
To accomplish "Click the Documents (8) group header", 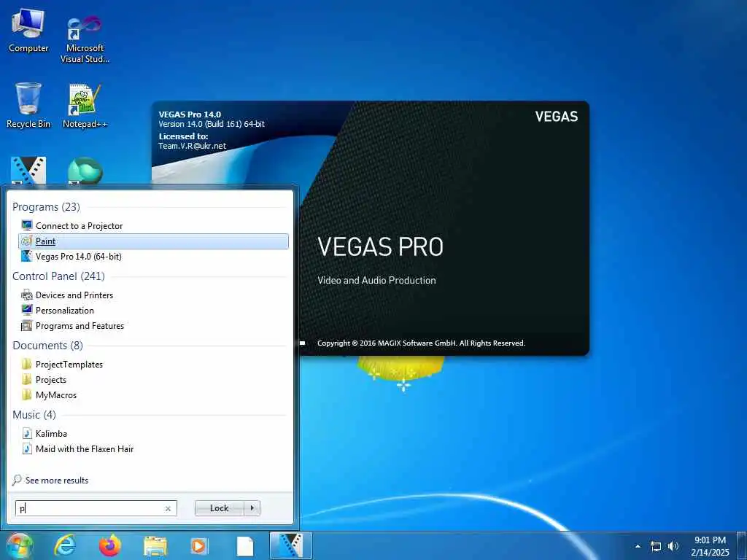I will pos(47,345).
